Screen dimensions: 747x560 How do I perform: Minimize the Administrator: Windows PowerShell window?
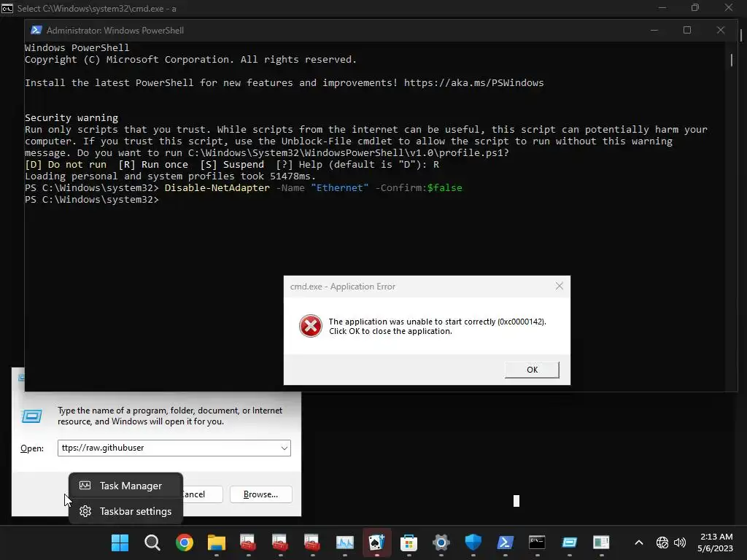(x=654, y=30)
